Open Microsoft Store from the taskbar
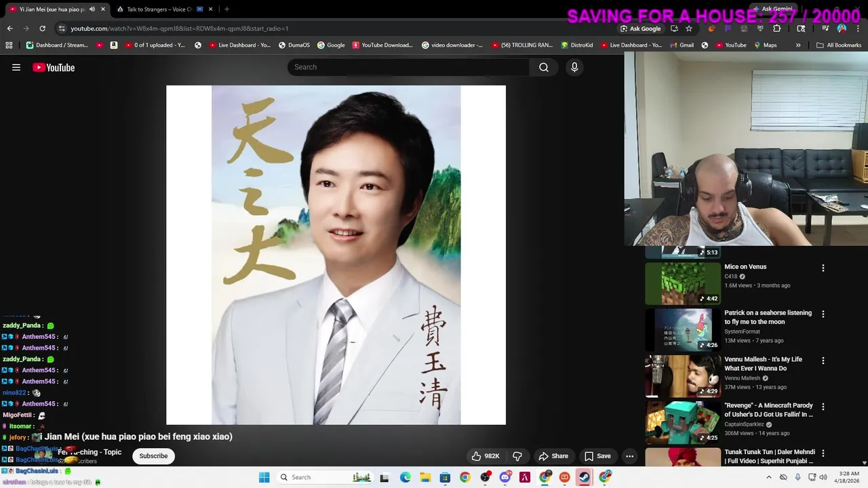The image size is (868, 488). click(445, 477)
